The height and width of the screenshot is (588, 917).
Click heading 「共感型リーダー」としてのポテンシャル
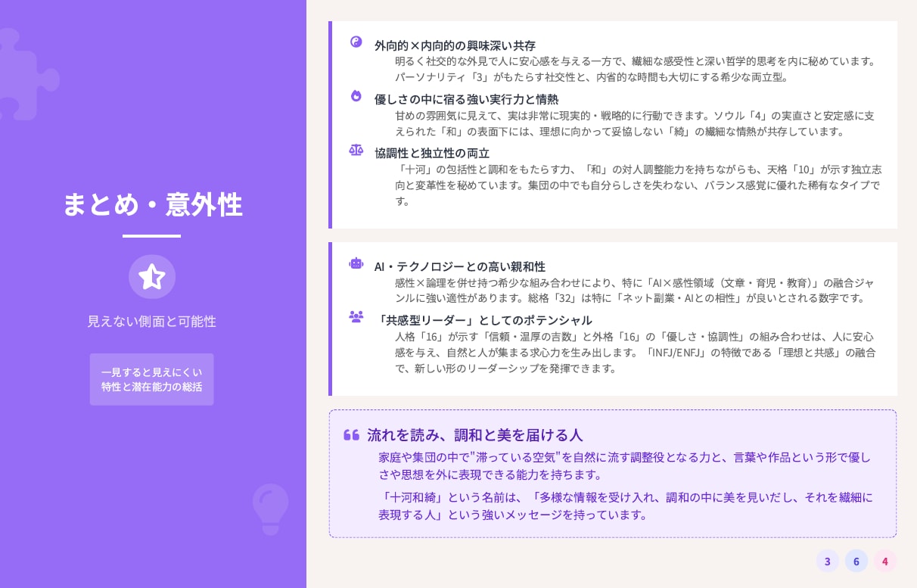click(x=483, y=320)
